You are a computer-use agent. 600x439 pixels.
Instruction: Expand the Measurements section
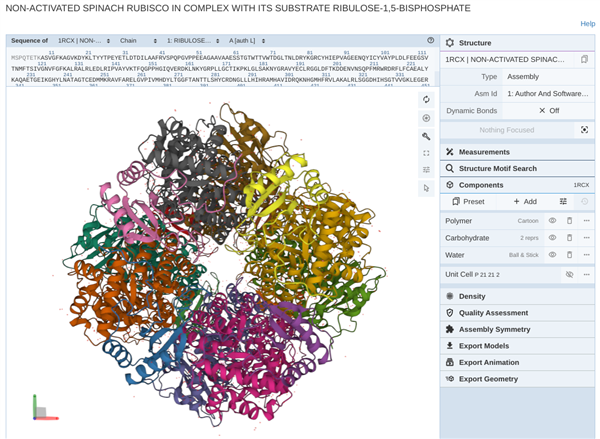pyautogui.click(x=517, y=152)
